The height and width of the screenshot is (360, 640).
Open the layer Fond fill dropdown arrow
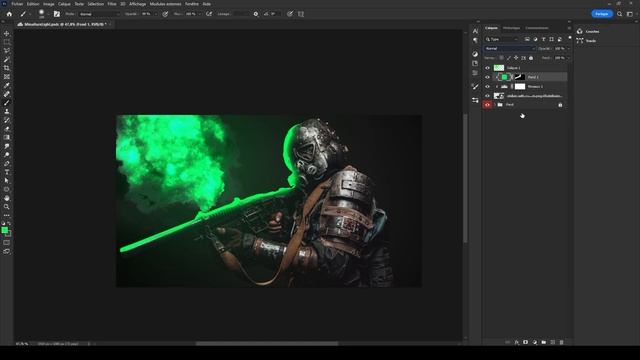[x=569, y=58]
